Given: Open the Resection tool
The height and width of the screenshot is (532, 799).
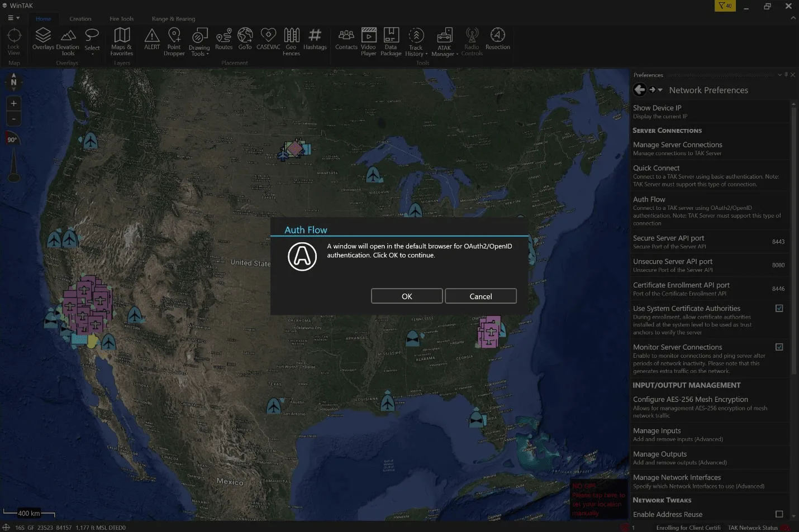Looking at the screenshot, I should 498,39.
